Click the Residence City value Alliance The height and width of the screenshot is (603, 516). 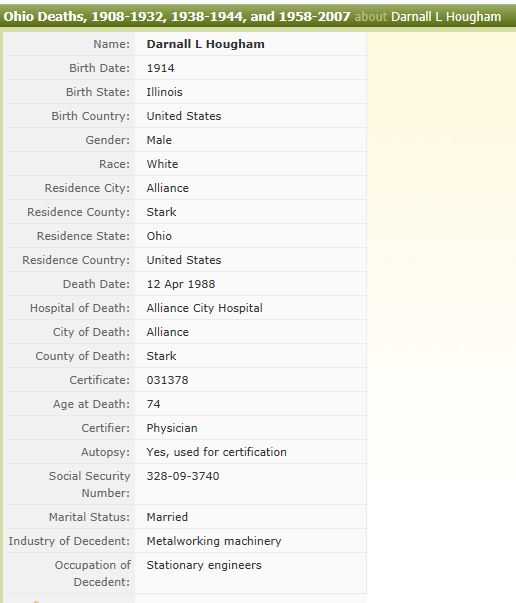168,188
